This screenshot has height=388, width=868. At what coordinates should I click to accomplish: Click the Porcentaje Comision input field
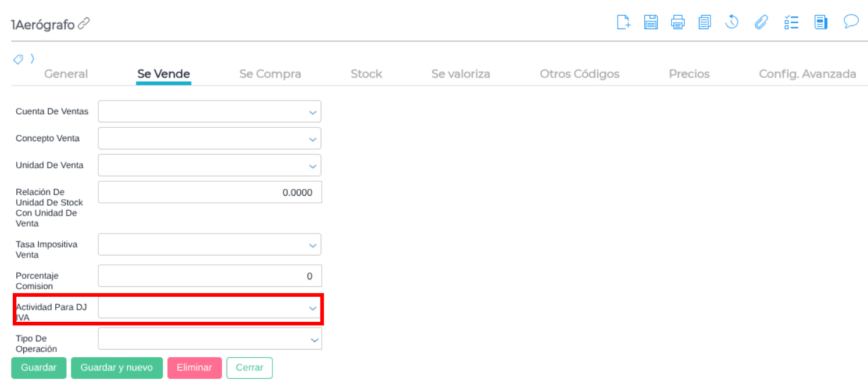tap(209, 276)
